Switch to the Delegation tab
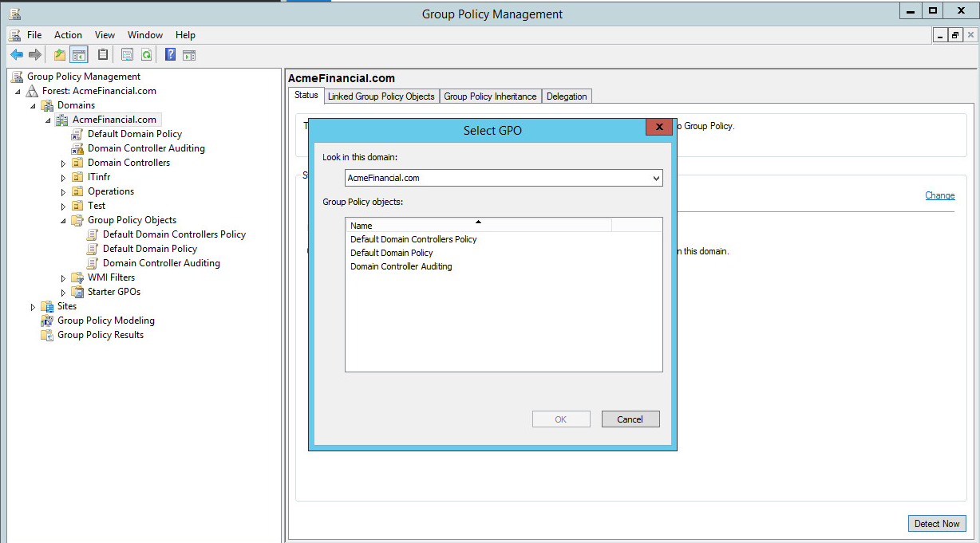 click(567, 96)
